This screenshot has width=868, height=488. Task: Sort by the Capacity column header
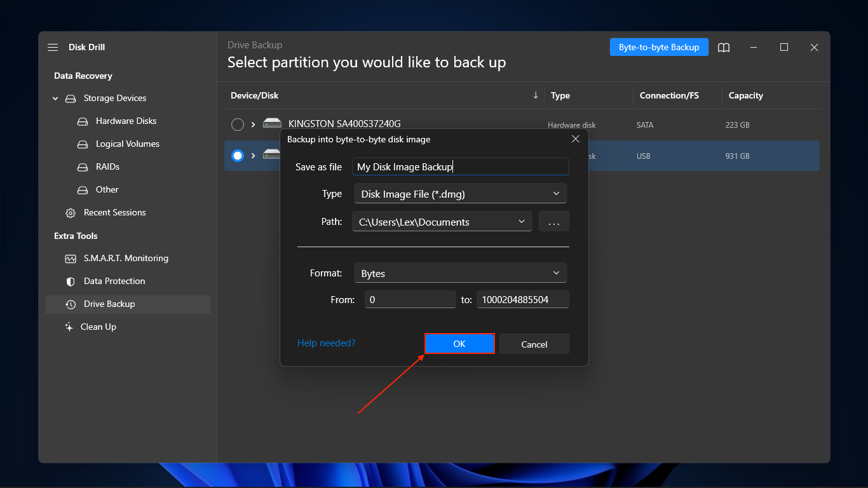(x=746, y=95)
